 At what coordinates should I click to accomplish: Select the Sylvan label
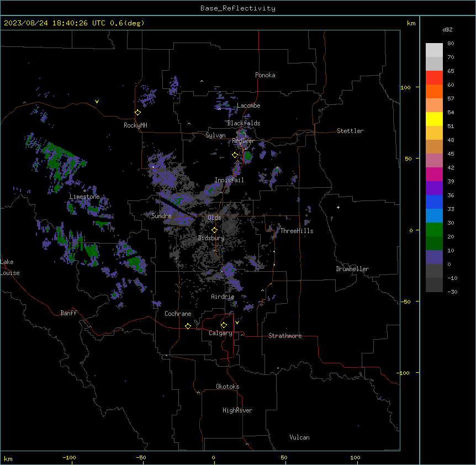pyautogui.click(x=215, y=135)
